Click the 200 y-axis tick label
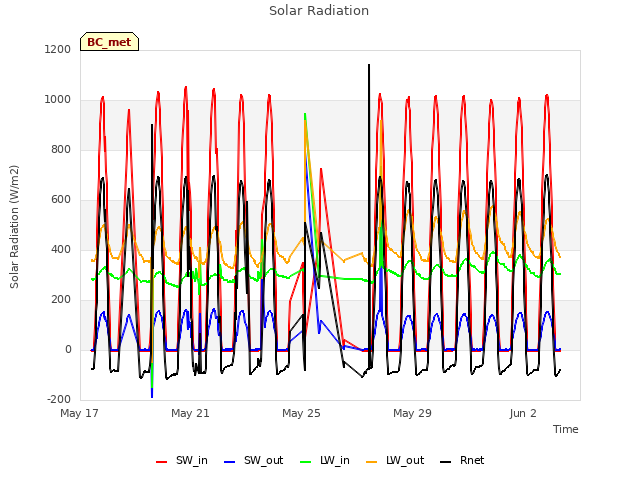Screen dimensions: 640x480 pyautogui.click(x=61, y=300)
